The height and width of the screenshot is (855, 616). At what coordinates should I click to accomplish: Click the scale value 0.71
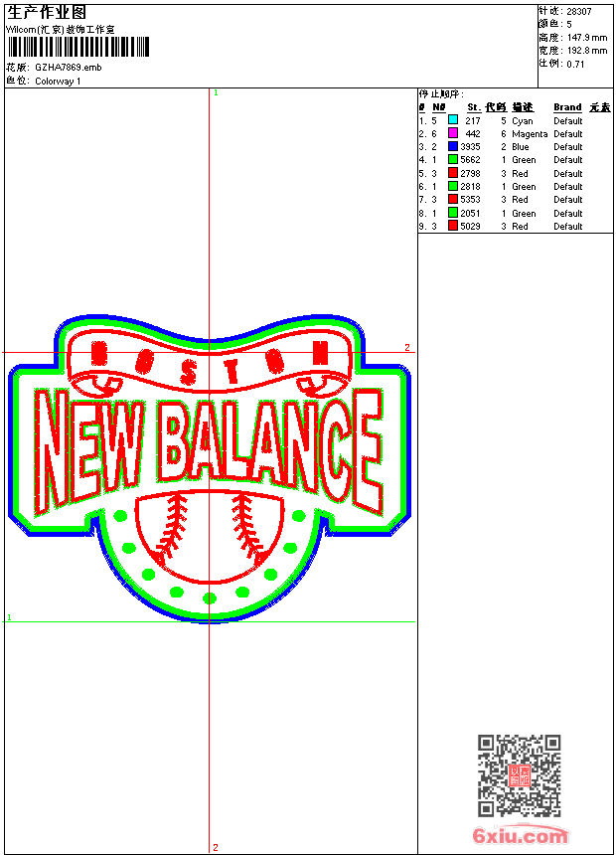coord(575,65)
